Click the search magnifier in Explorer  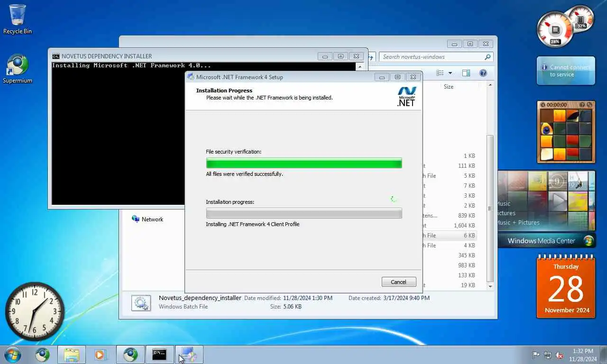coord(487,57)
